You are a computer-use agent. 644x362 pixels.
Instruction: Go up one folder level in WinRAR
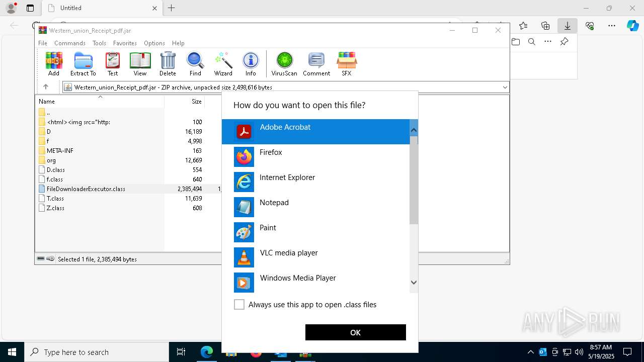[46, 87]
